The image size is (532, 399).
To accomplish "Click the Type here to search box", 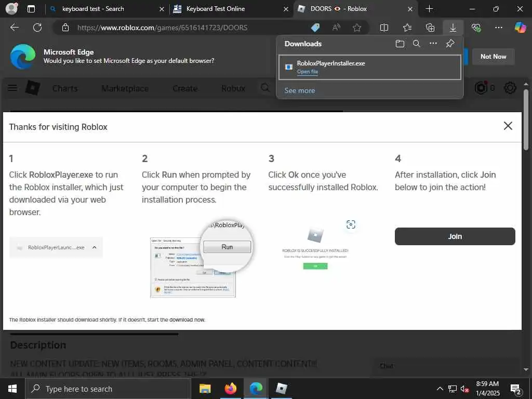I will pos(108,389).
